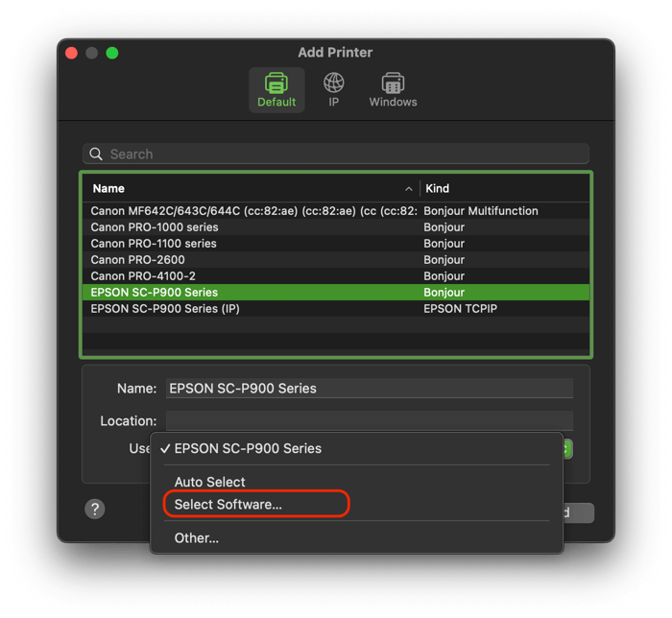
Task: Switch to the IP printer tab
Action: [x=333, y=90]
